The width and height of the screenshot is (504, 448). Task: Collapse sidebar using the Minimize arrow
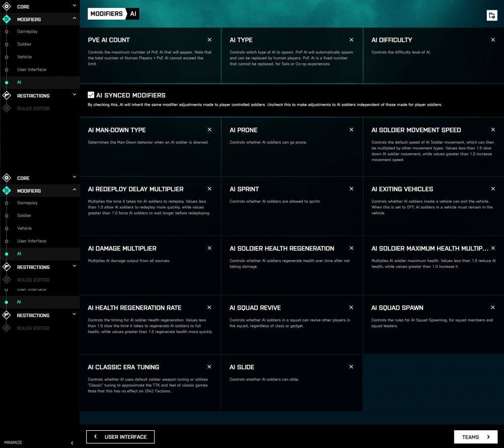72,443
